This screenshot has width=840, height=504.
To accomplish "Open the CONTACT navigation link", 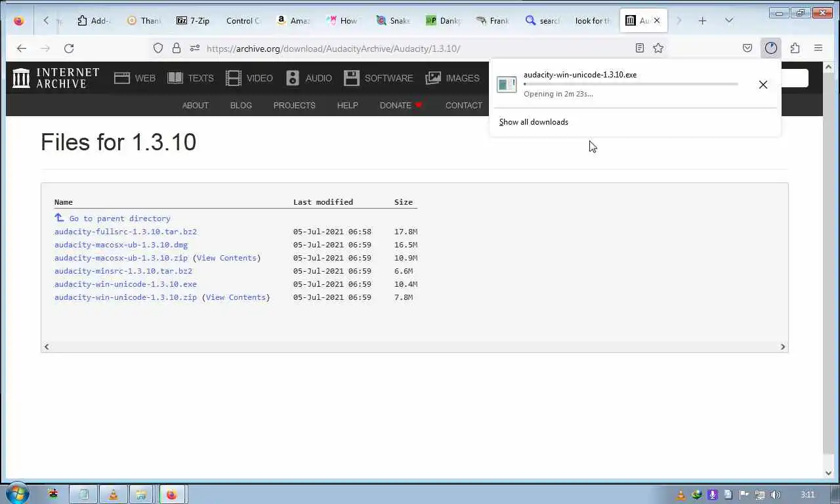I will pyautogui.click(x=463, y=105).
